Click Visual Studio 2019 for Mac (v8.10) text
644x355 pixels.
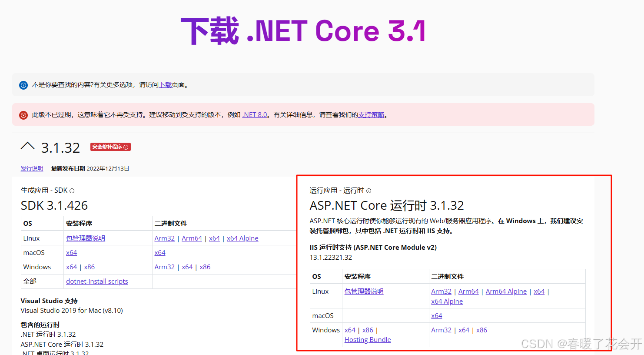pyautogui.click(x=72, y=311)
